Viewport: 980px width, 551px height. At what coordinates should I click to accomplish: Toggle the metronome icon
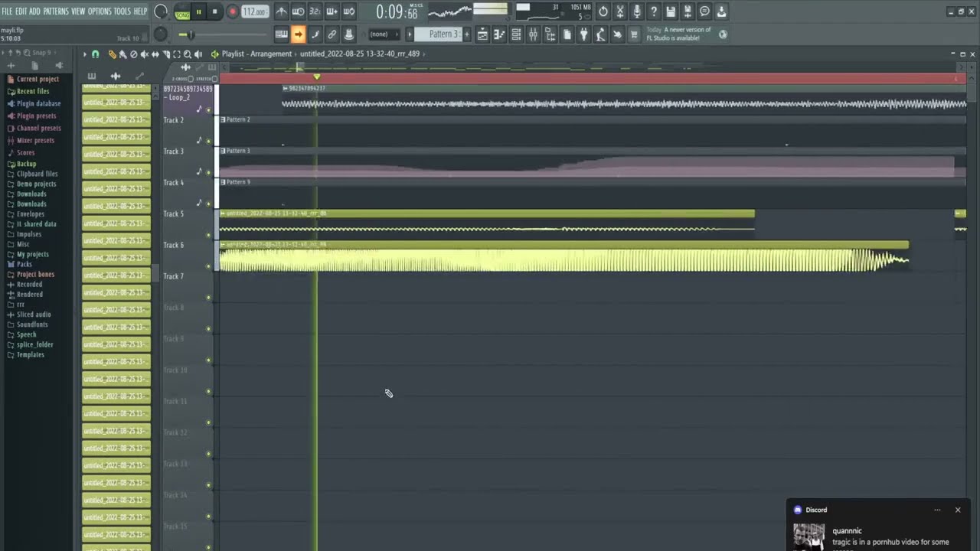point(282,11)
